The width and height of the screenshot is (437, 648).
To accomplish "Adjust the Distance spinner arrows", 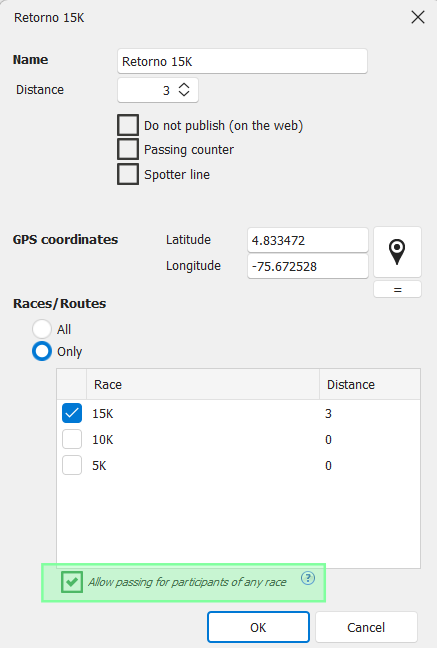I will [184, 90].
